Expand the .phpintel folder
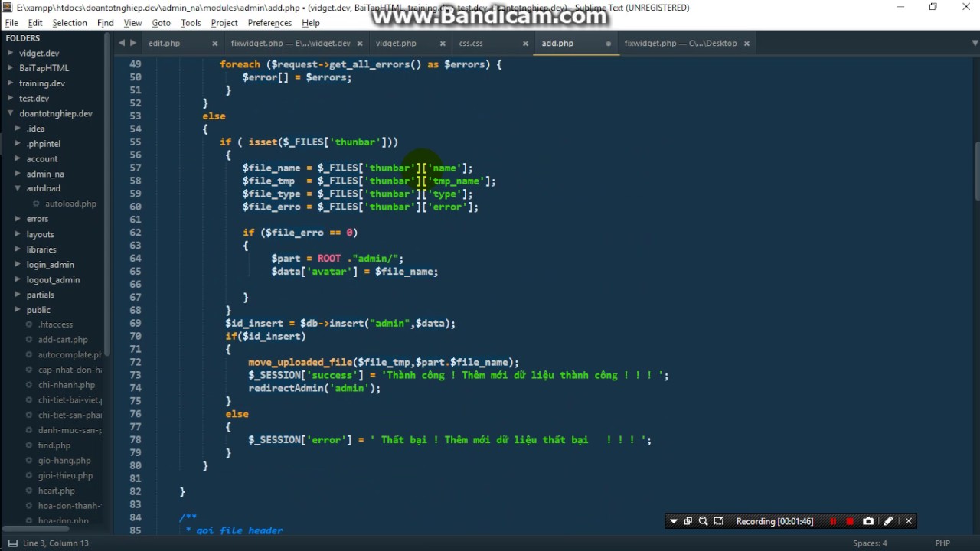Screen dimensions: 980x551 [x=18, y=143]
